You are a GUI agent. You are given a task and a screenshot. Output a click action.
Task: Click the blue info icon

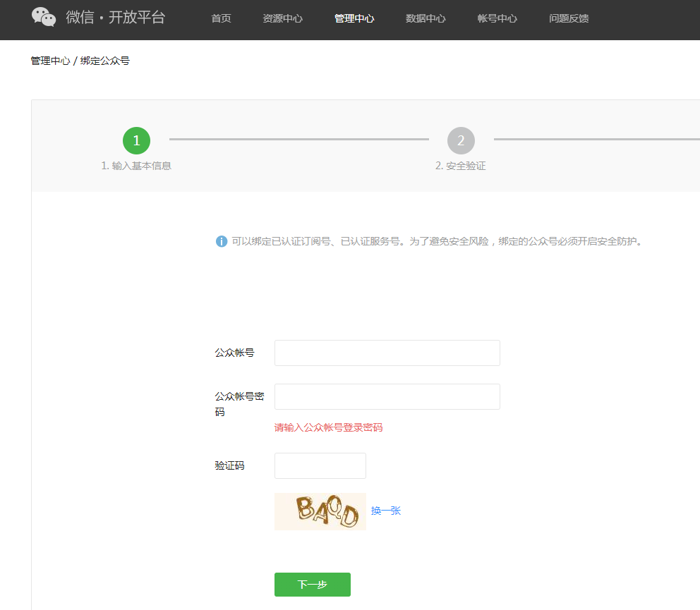click(x=222, y=241)
